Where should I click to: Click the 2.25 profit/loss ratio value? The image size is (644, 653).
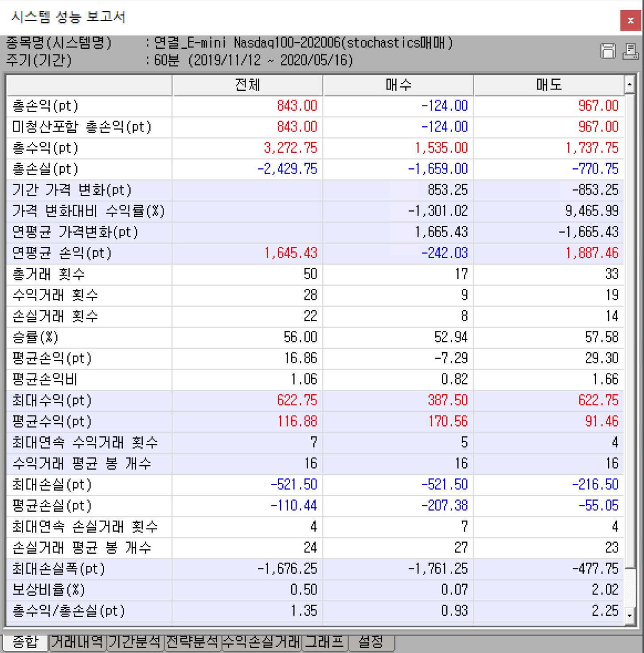605,611
